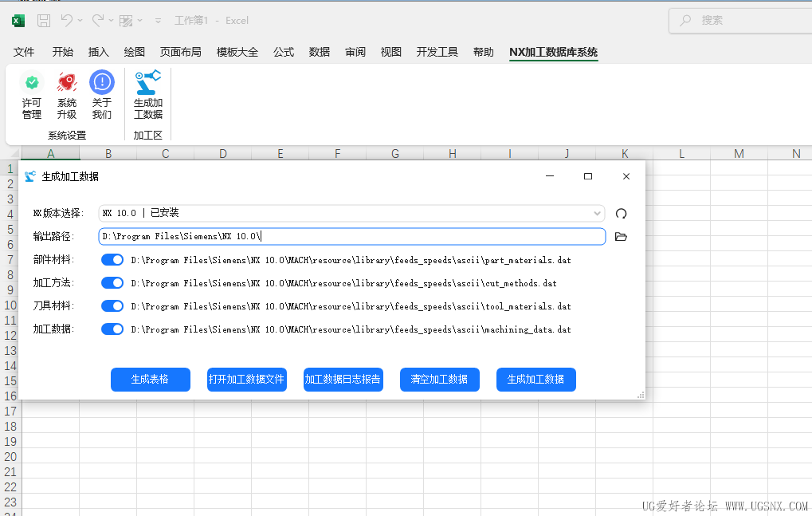Click the Save icon in quick access toolbar
The image size is (812, 516).
coord(43,20)
